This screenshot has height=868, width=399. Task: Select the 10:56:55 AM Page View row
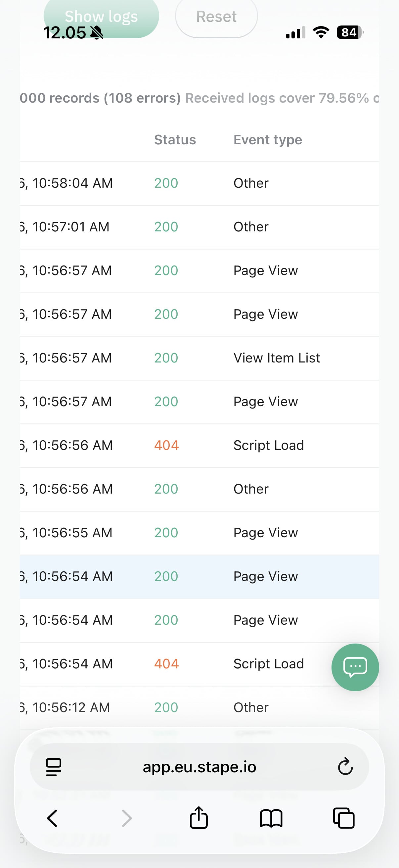[x=199, y=533]
